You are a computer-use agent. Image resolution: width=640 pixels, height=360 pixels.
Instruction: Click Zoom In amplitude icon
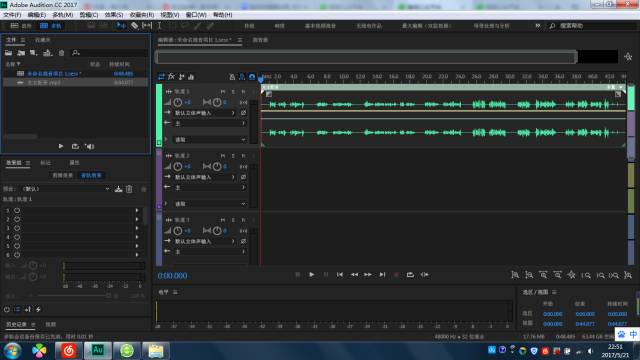point(515,275)
